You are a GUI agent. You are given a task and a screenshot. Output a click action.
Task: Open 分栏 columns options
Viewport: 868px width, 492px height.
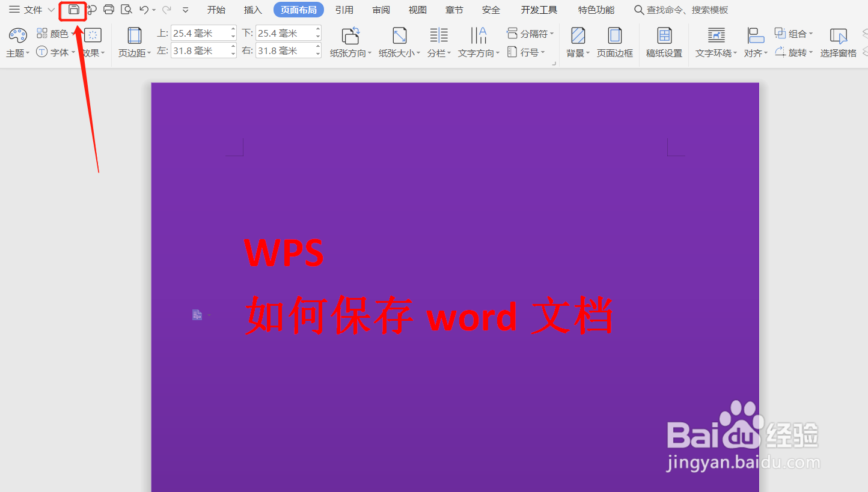point(439,42)
